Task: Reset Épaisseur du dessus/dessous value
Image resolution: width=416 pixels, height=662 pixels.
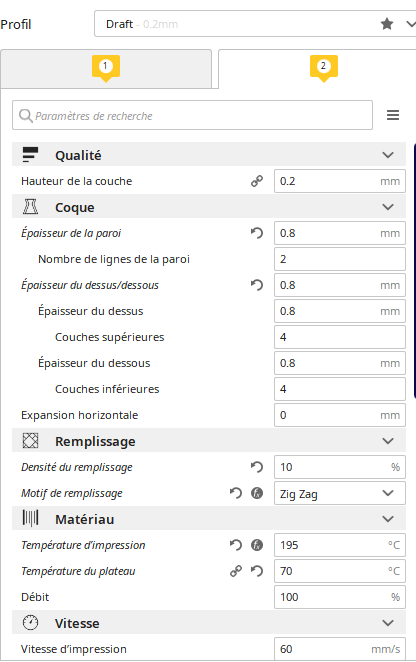Action: [257, 285]
